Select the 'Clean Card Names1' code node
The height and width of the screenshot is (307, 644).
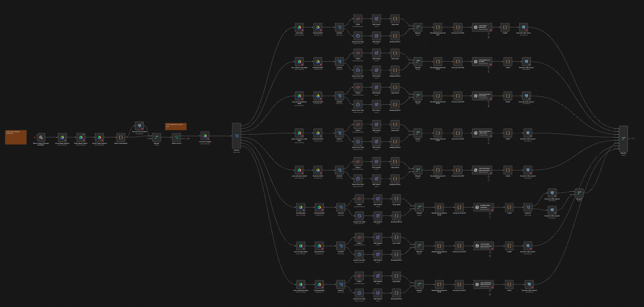(120, 137)
